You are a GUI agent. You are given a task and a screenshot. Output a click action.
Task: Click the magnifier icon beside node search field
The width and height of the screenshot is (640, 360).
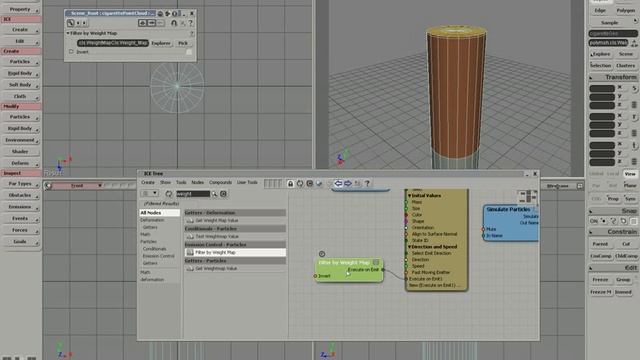[214, 194]
